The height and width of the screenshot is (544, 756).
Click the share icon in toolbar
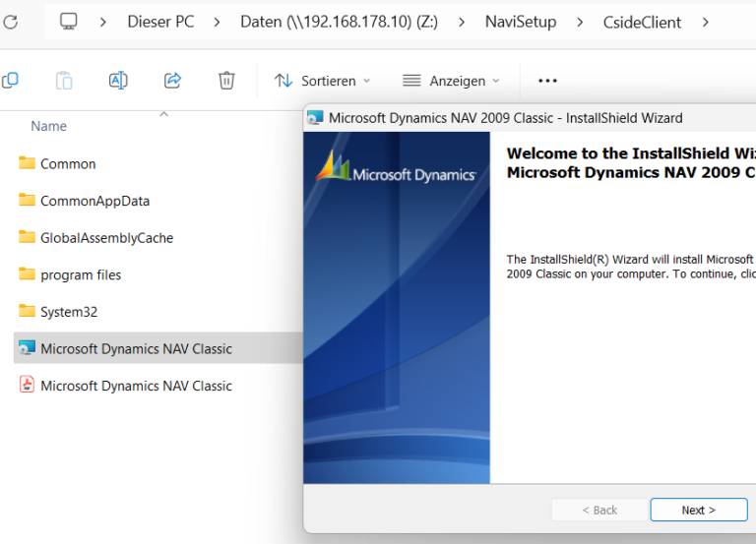point(172,81)
